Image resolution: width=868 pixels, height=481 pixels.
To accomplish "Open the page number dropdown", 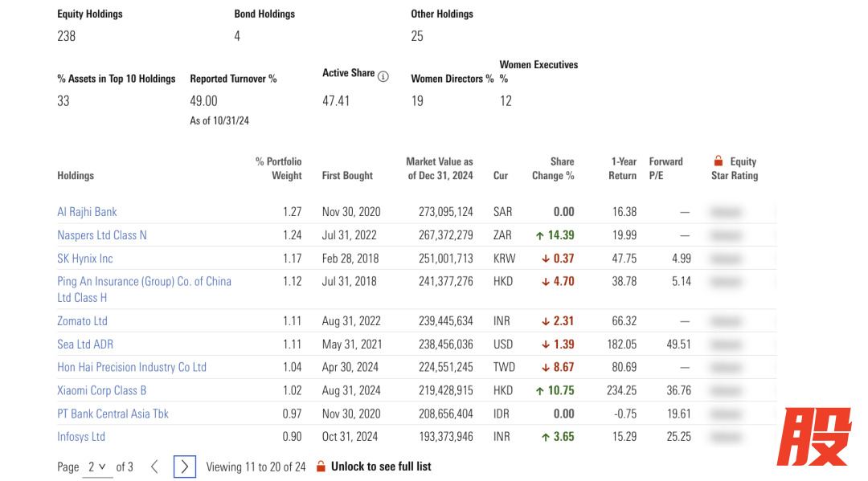I will [97, 467].
